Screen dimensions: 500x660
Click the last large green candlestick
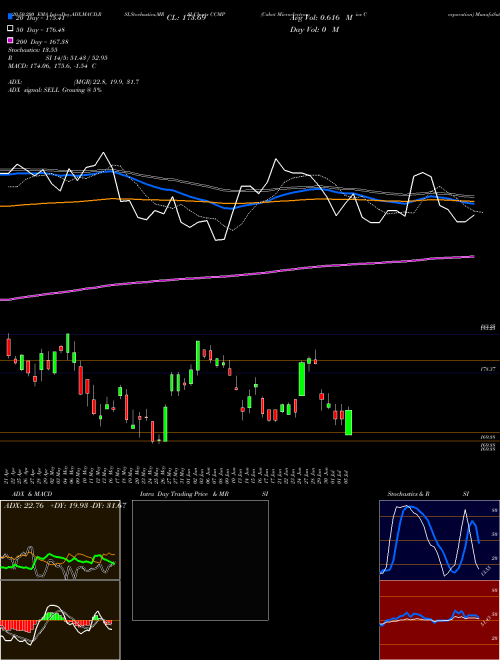348,422
